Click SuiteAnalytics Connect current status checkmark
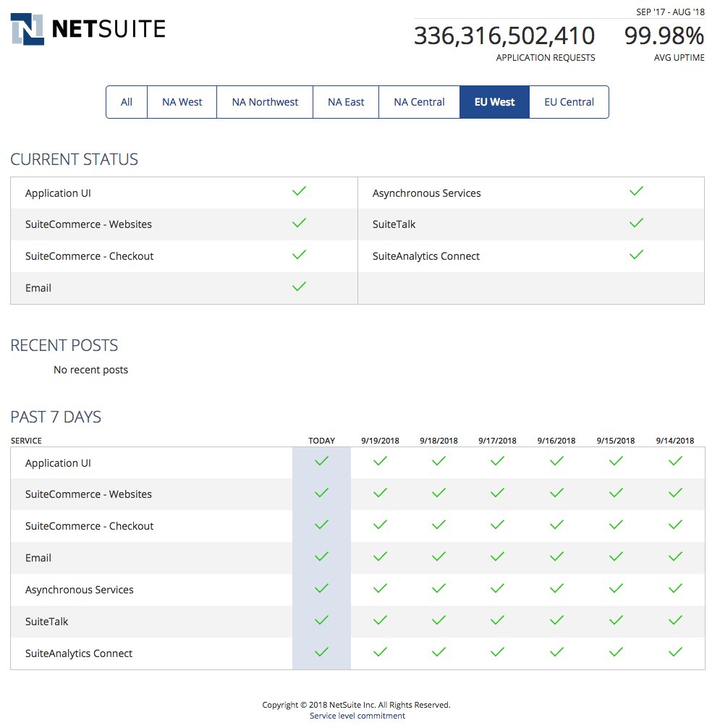This screenshot has width=720, height=728. tap(637, 255)
